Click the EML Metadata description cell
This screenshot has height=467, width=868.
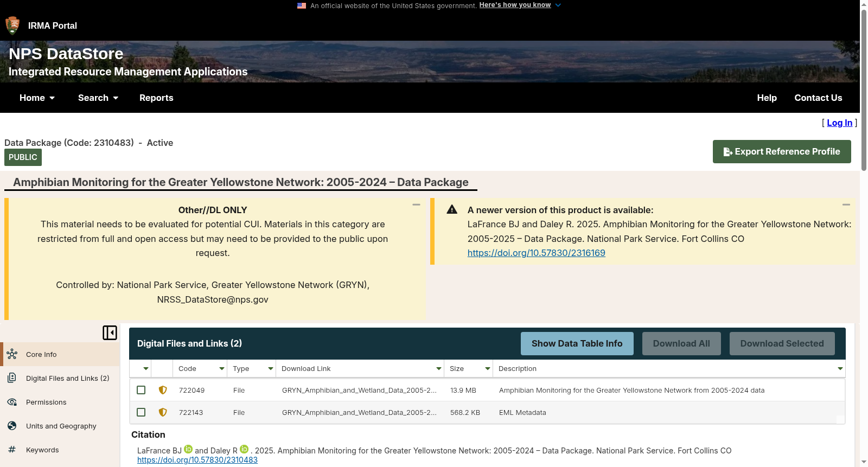pos(522,412)
